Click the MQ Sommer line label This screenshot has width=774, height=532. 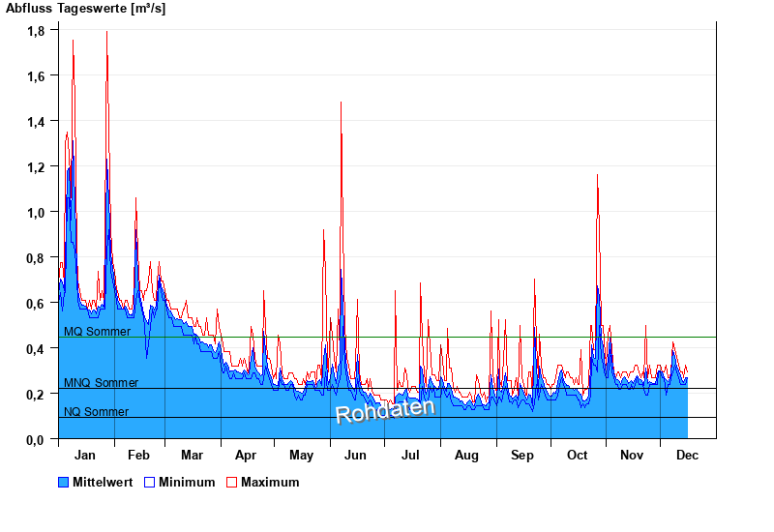97,332
